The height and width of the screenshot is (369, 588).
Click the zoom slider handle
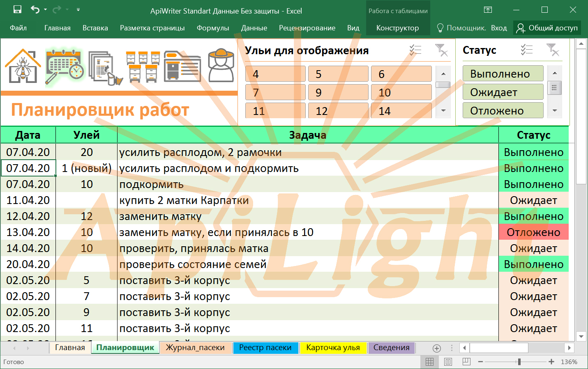point(519,362)
